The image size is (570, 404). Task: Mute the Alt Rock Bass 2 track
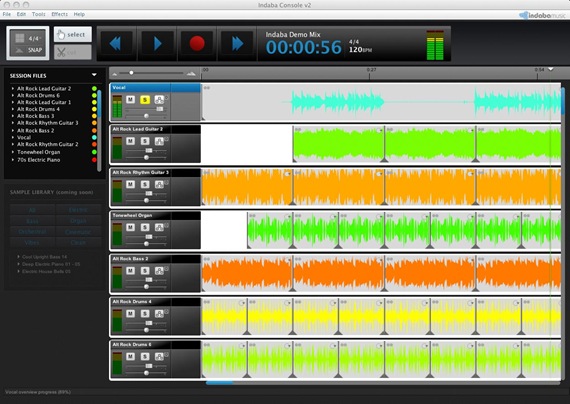pyautogui.click(x=131, y=271)
